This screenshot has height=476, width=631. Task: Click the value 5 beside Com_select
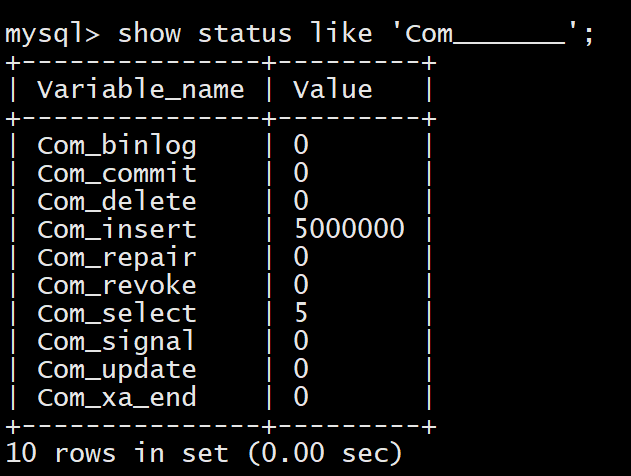301,313
